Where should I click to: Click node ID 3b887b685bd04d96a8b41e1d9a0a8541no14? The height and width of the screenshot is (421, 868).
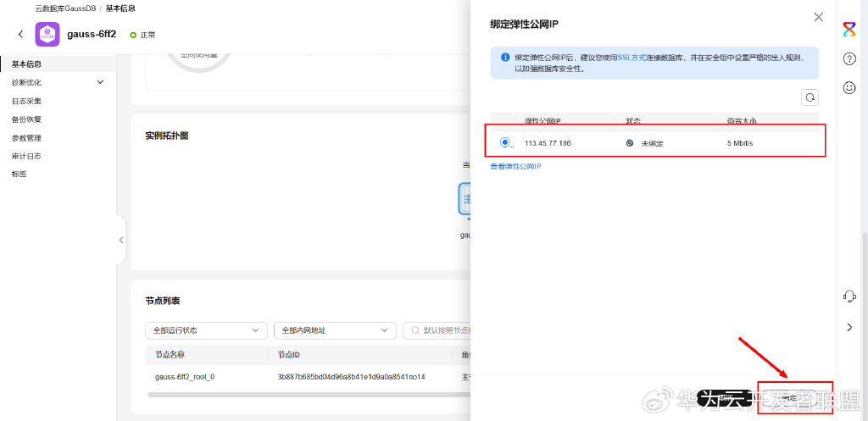coord(351,377)
